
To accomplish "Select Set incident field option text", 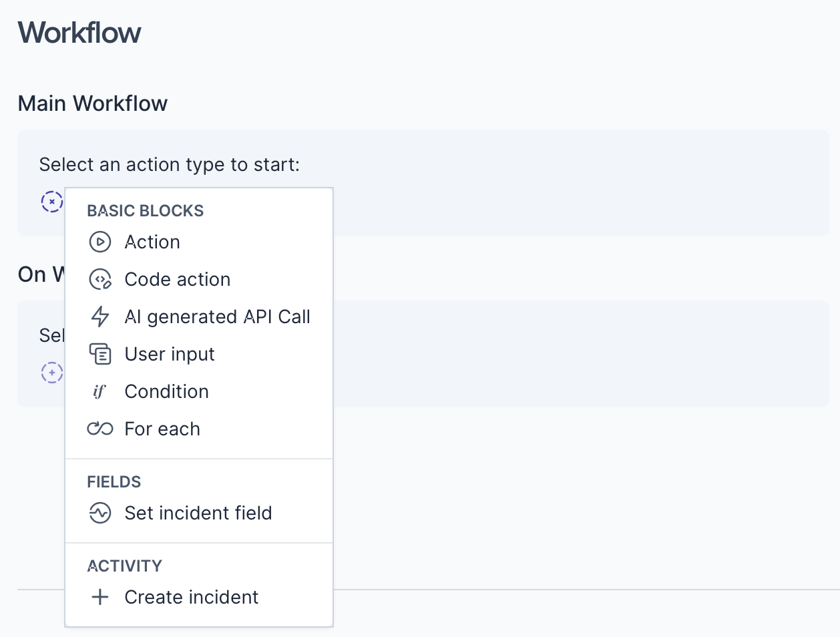I will pyautogui.click(x=198, y=513).
